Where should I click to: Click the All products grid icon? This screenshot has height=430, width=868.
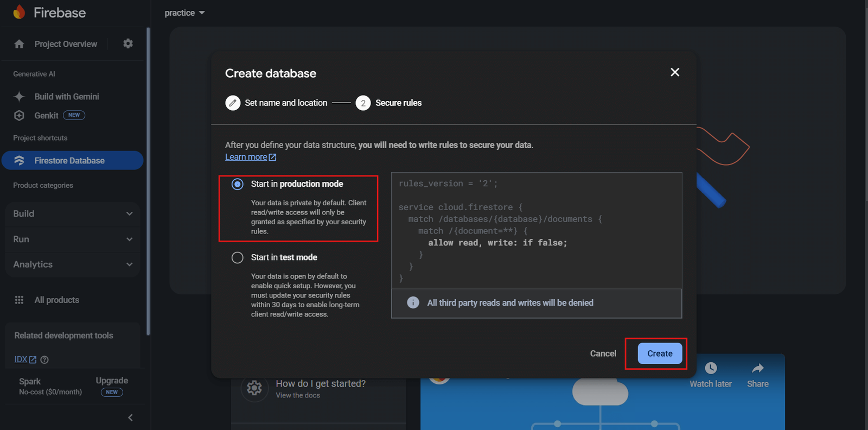tap(19, 300)
